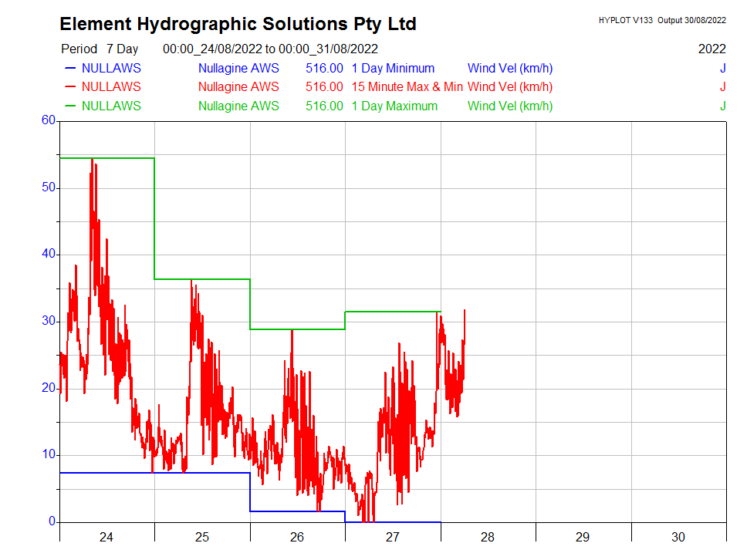Click the green line marker in legend

(x=70, y=106)
